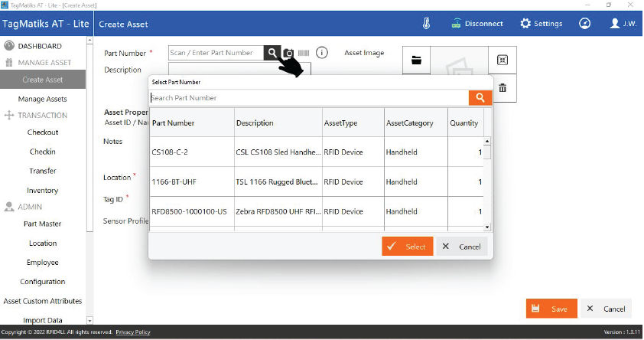Image resolution: width=644 pixels, height=340 pixels.
Task: Open Dashboard from sidebar
Action: coord(39,46)
